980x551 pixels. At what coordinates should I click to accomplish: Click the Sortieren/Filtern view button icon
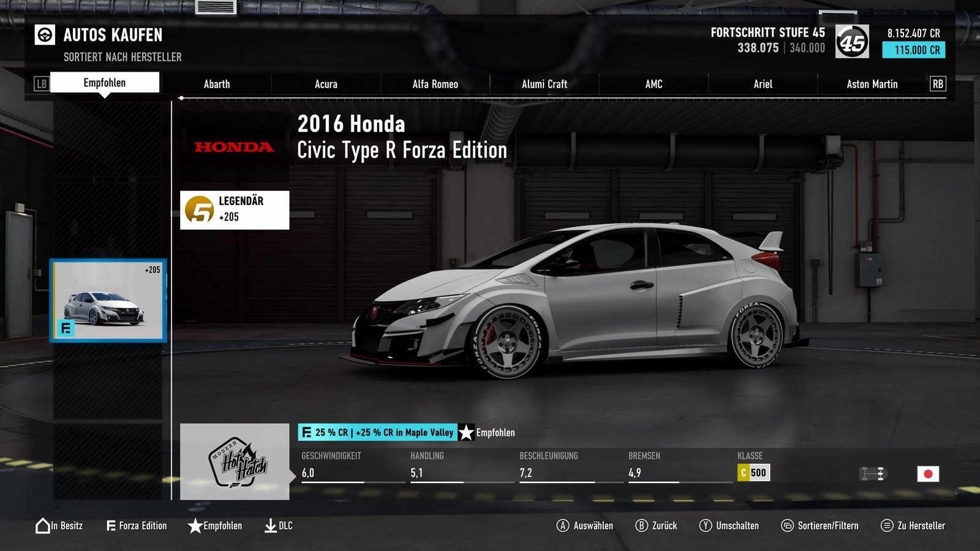pos(787,525)
